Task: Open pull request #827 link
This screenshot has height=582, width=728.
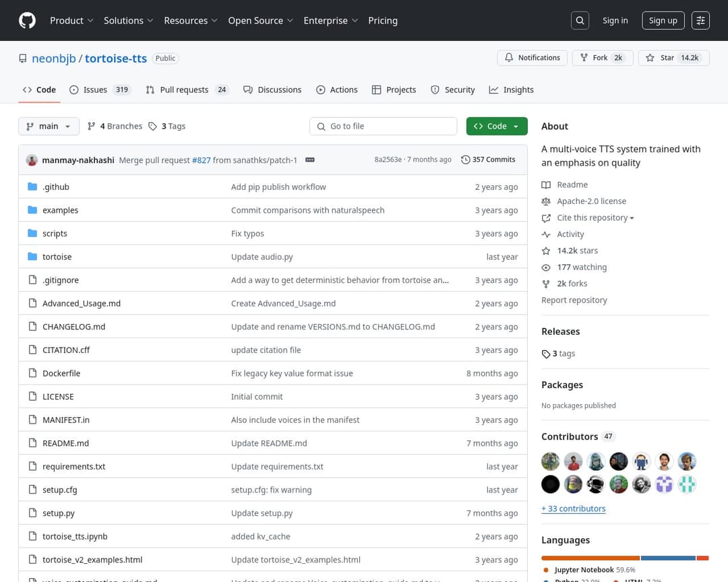Action: 201,160
